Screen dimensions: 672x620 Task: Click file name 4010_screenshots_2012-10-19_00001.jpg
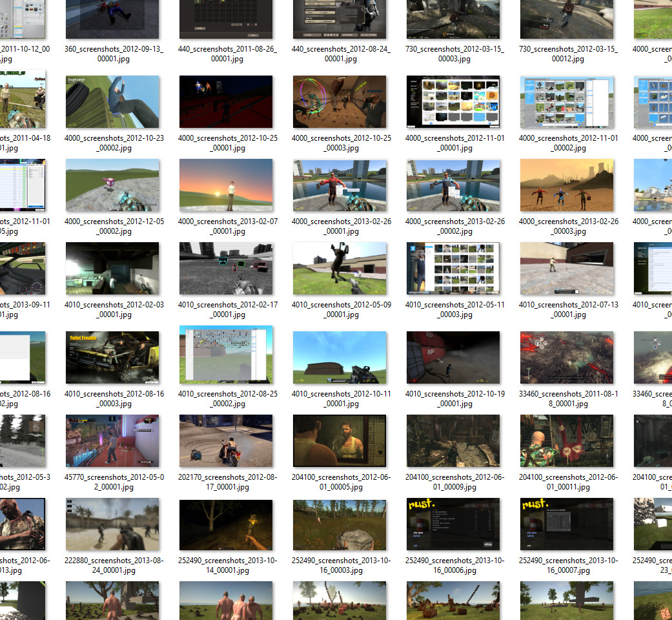[x=454, y=398]
